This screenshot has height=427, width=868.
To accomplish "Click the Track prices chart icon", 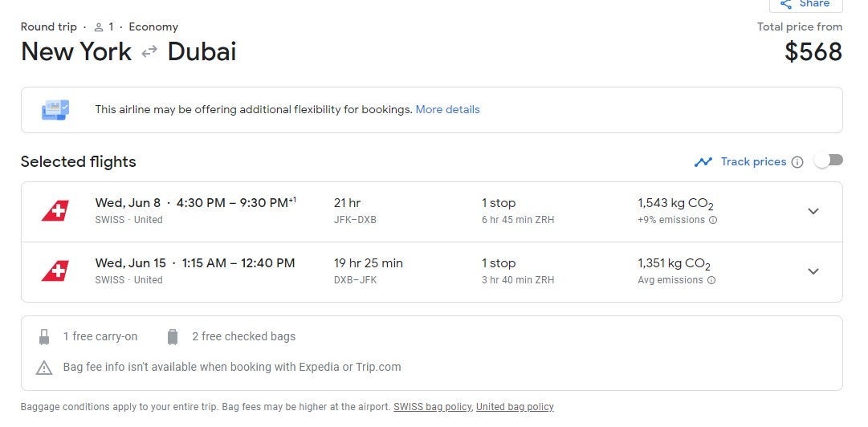I will (703, 162).
